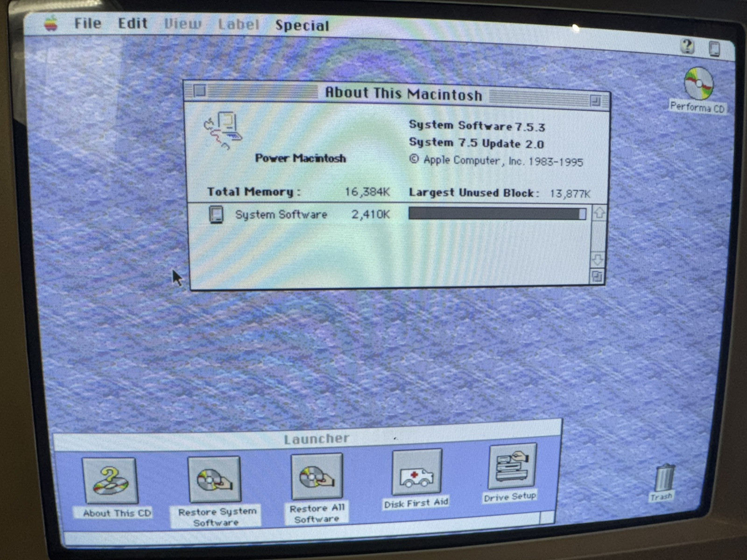
Task: Click the "System Software 7.5.3" text
Action: click(477, 126)
